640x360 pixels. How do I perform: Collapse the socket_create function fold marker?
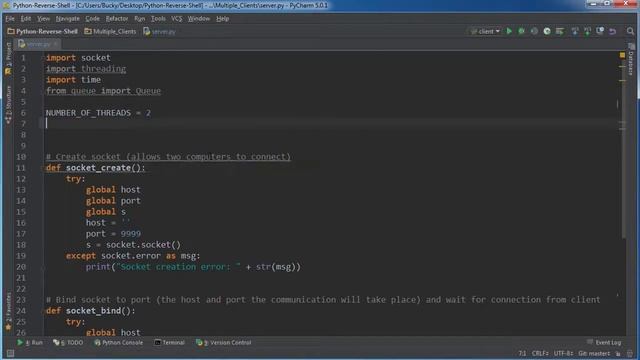(x=43, y=168)
